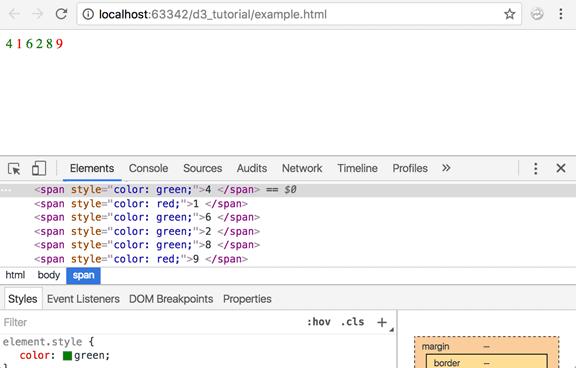Click the browser forward arrow
The image size is (576, 368).
37,14
